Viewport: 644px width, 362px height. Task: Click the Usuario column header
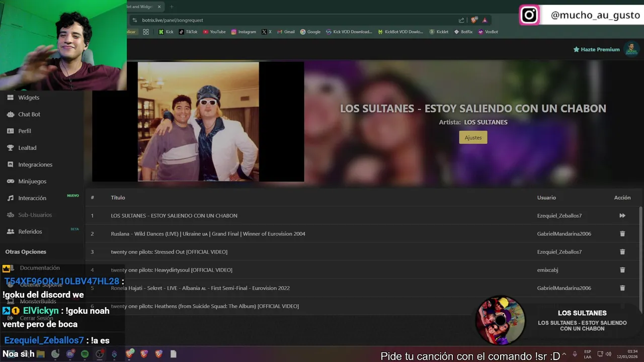[x=546, y=198]
